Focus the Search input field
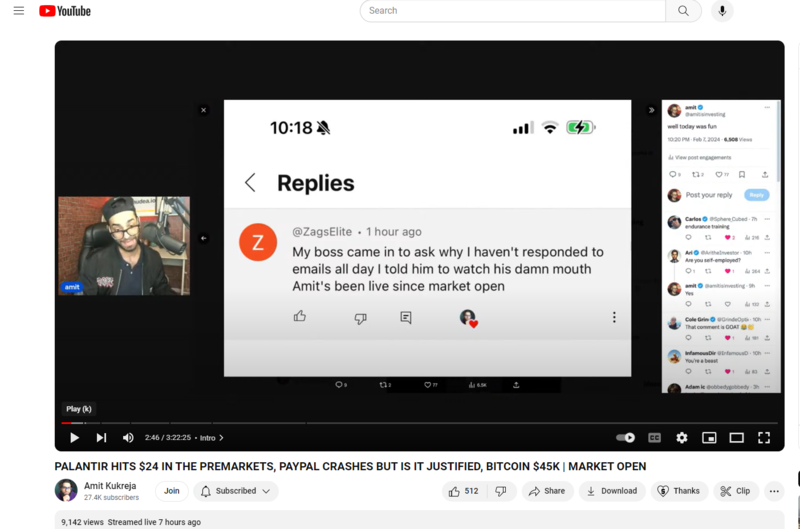The image size is (800, 529). click(x=512, y=11)
